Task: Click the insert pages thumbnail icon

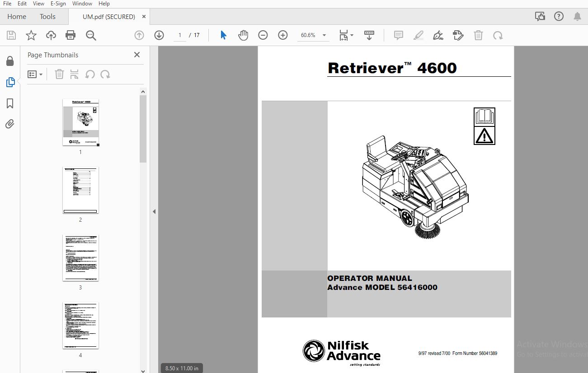Action: click(x=75, y=74)
